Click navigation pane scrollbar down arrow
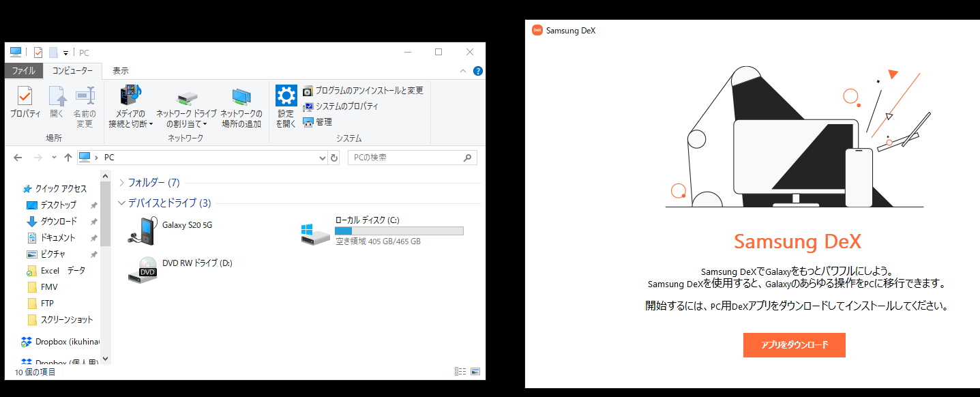980x397 pixels. (105, 358)
